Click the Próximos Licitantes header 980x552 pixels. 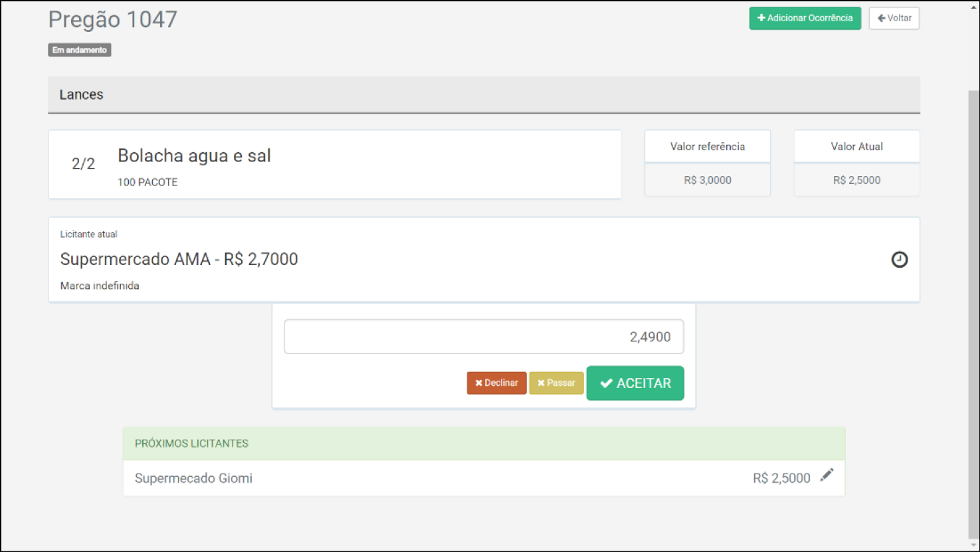pos(191,444)
